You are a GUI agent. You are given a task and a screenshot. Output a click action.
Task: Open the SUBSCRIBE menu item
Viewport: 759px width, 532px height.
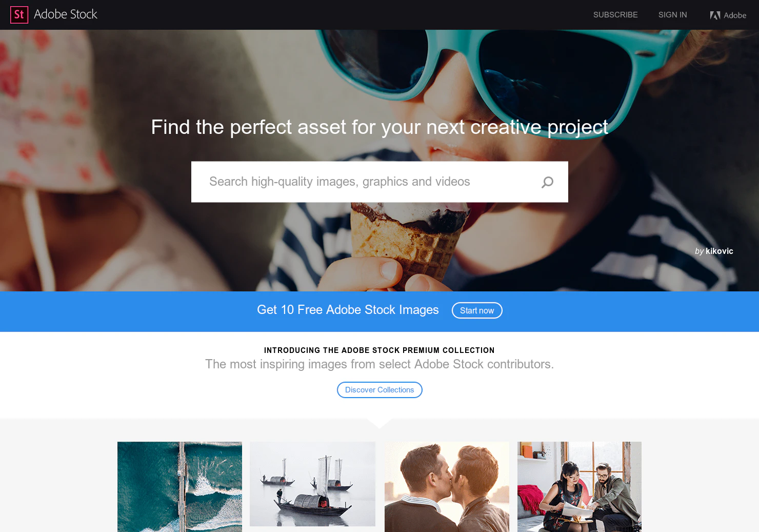tap(615, 15)
